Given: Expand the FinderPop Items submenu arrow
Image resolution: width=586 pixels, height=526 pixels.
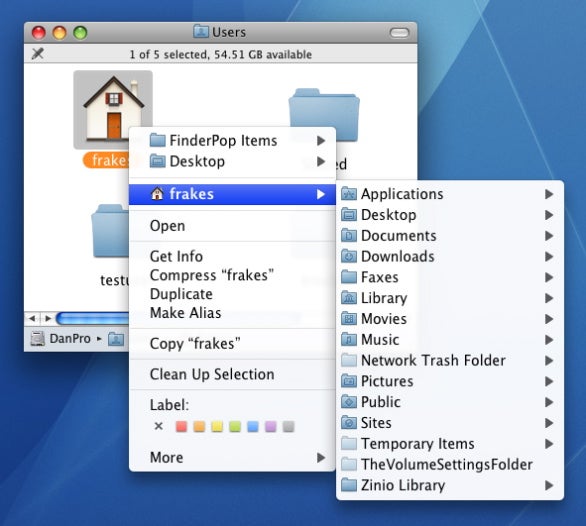Looking at the screenshot, I should coord(321,141).
